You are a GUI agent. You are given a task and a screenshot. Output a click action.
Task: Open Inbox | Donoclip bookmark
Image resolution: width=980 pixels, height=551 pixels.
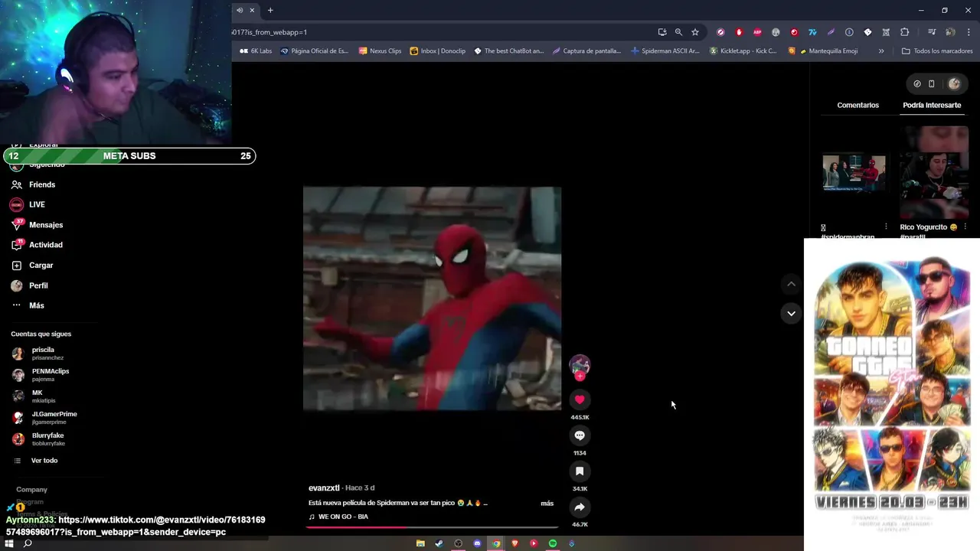pos(438,51)
